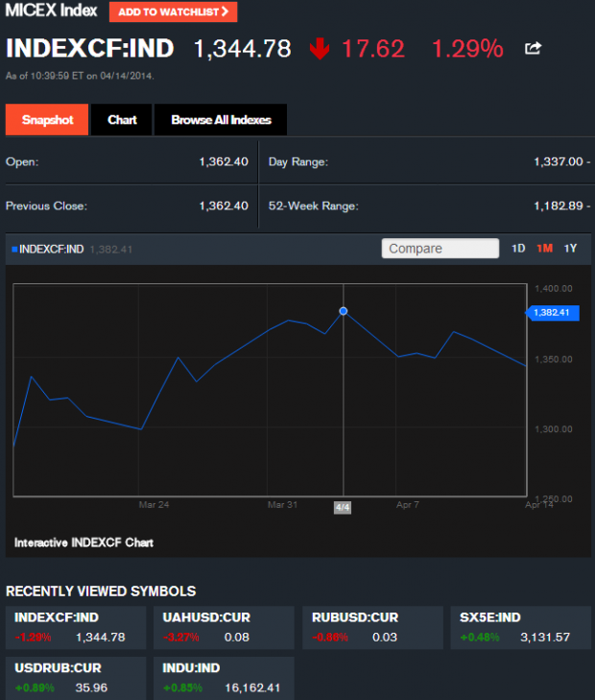Open the Browse All Indexes tab

point(221,120)
